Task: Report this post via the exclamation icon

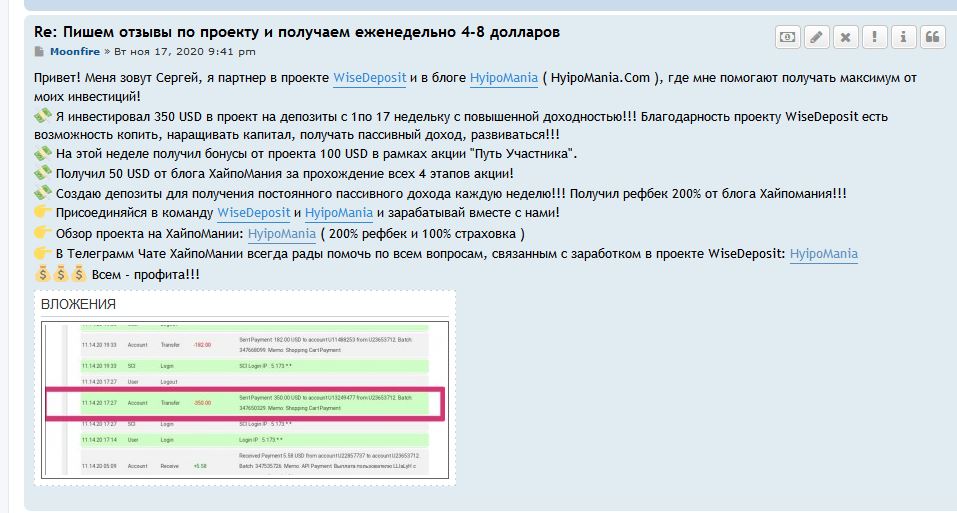Action: [875, 37]
